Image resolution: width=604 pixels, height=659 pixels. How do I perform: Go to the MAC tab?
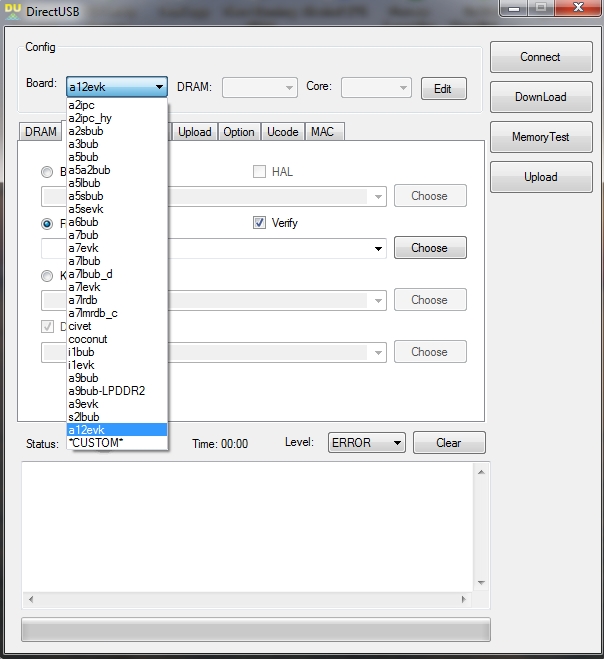point(322,132)
